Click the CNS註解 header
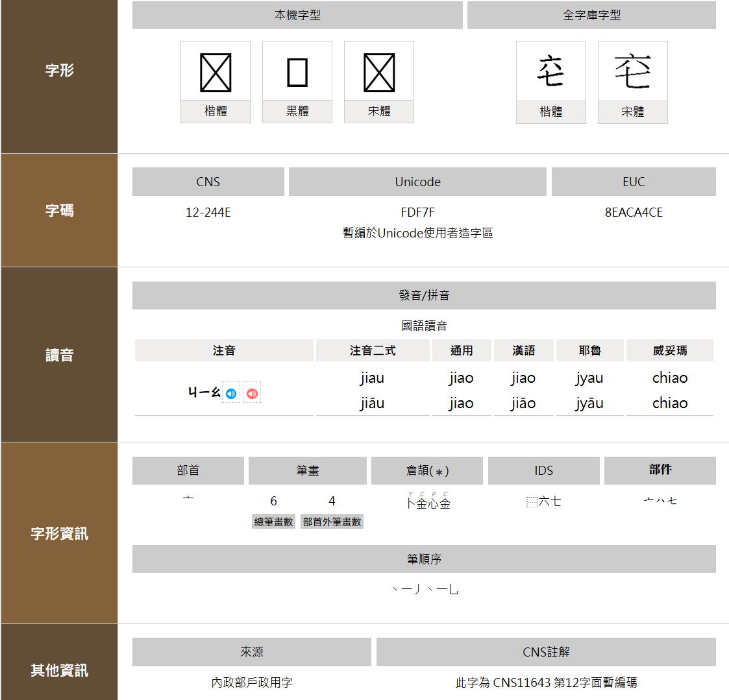The image size is (729, 700). tap(546, 652)
